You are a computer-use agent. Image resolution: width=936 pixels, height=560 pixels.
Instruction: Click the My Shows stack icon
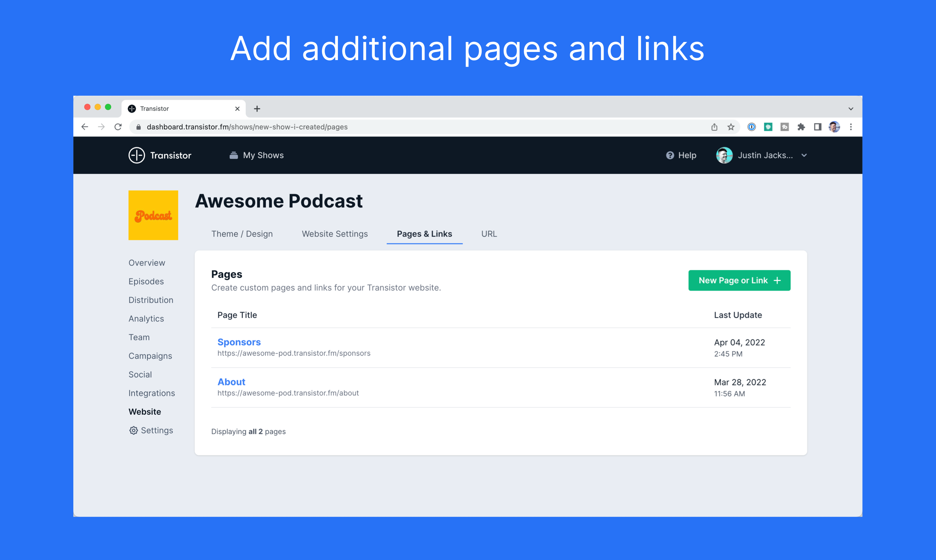click(x=234, y=155)
